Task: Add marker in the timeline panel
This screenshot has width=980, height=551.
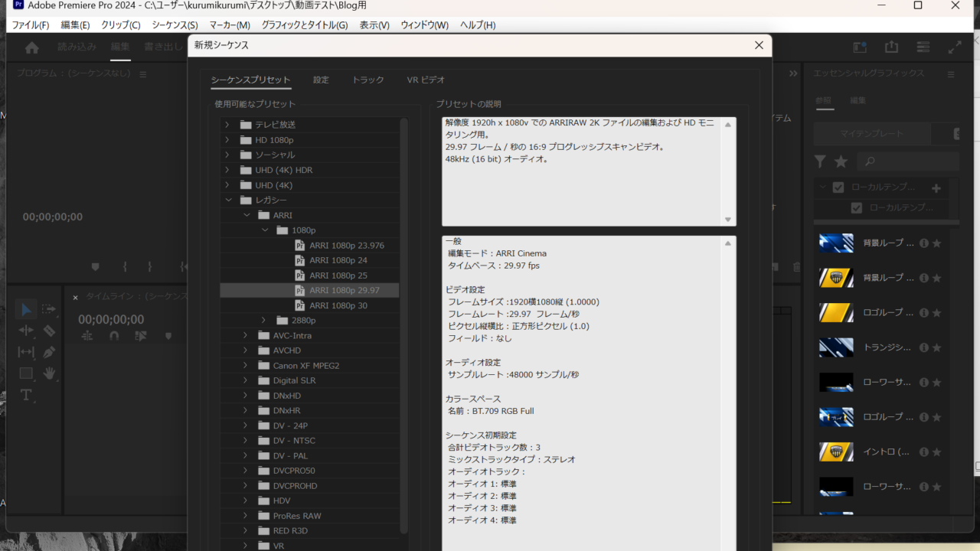Action: (168, 335)
